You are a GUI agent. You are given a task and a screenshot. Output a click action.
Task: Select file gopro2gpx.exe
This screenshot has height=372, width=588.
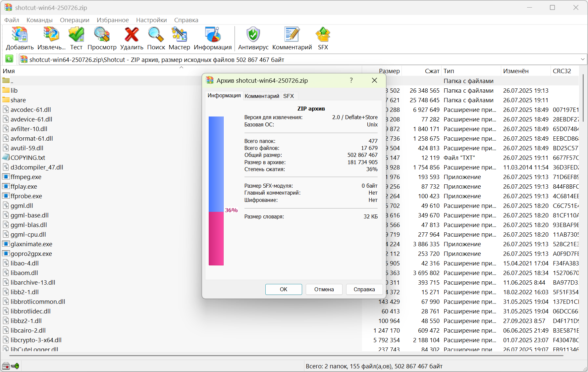(31, 254)
